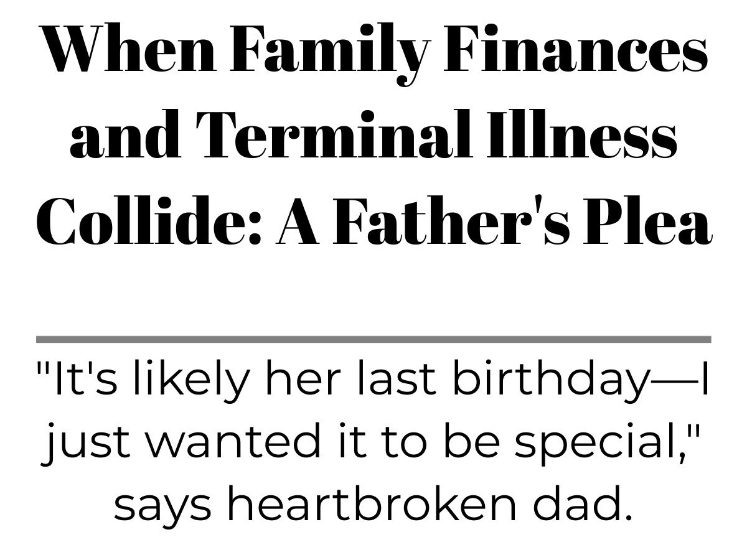Click the gray horizontal divider line

374,339
